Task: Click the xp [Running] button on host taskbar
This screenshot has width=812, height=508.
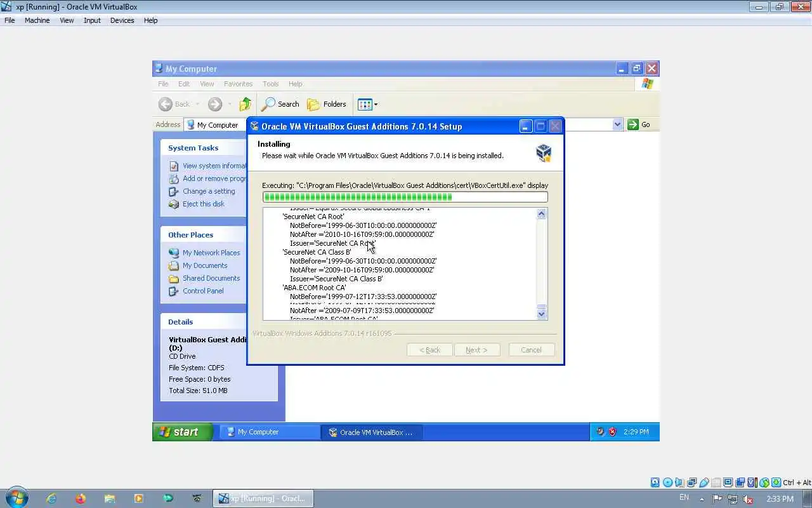Action: pos(263,498)
